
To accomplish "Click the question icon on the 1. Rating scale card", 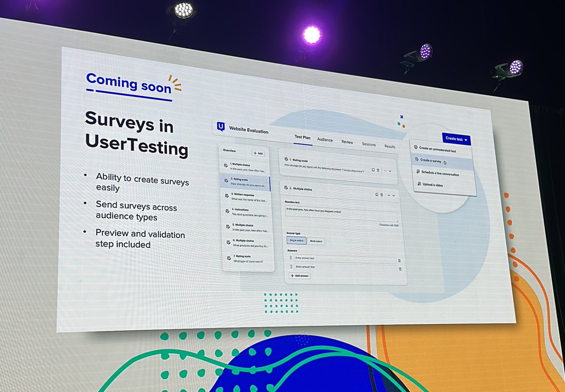I will point(286,159).
